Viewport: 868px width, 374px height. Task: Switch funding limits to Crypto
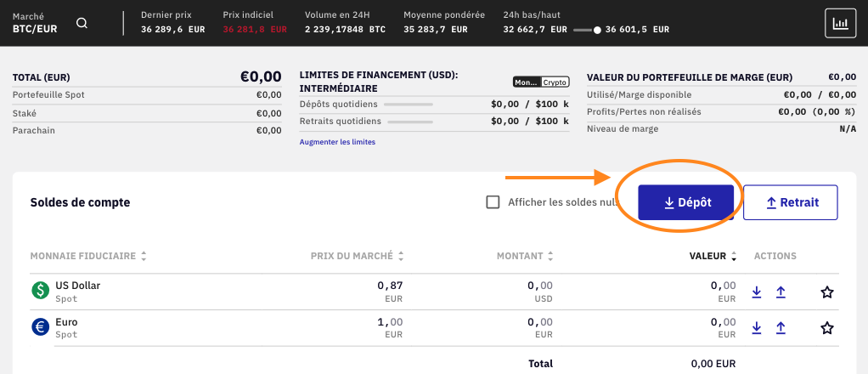click(x=555, y=82)
